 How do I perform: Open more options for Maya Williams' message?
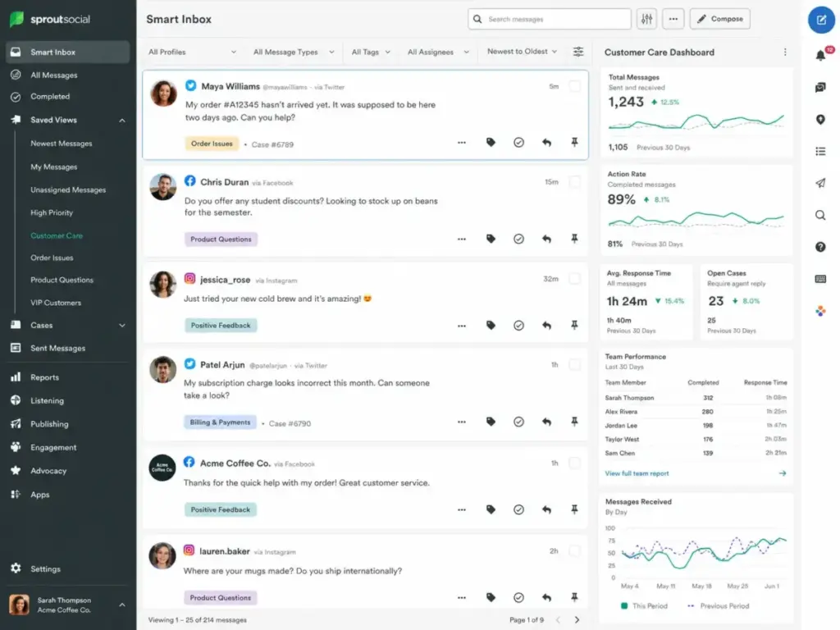click(x=462, y=143)
